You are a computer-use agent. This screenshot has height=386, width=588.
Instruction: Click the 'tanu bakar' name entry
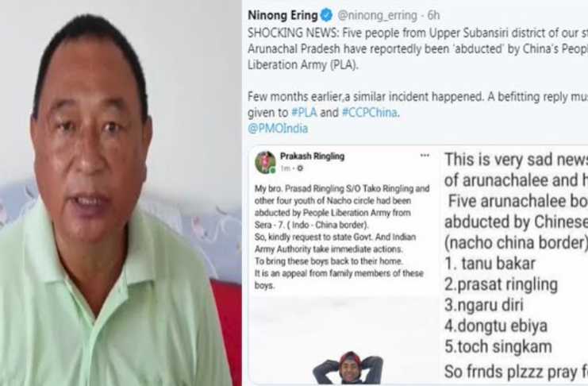click(490, 263)
